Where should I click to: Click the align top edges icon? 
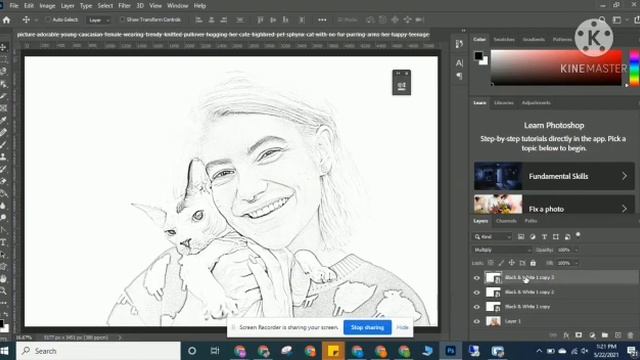260,20
